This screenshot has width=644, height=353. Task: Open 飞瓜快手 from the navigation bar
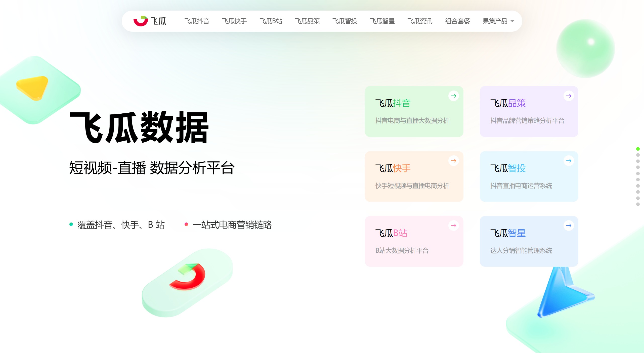234,21
